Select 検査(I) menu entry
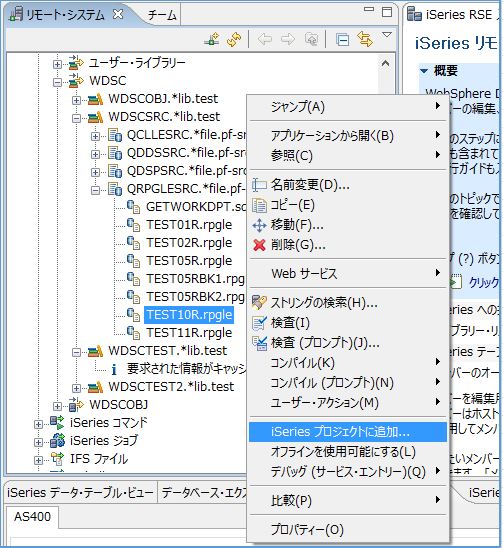 (348, 323)
